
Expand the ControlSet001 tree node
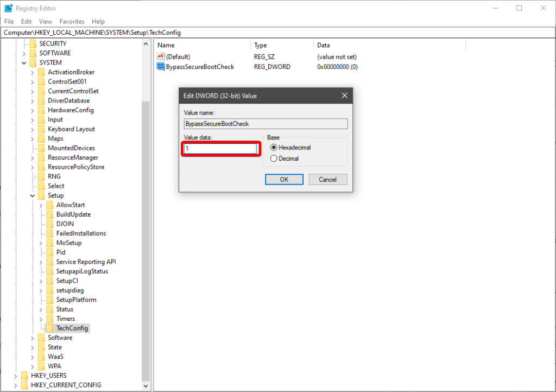pos(33,81)
